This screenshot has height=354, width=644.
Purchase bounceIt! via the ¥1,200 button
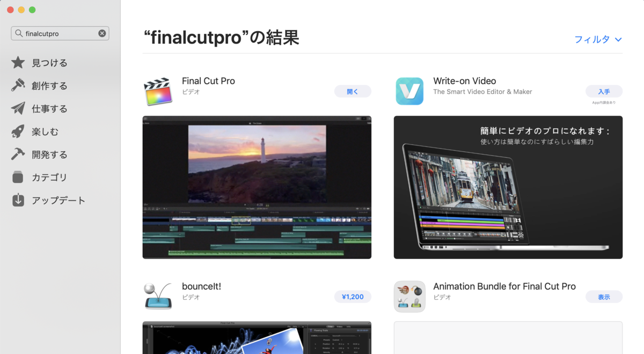click(x=353, y=296)
